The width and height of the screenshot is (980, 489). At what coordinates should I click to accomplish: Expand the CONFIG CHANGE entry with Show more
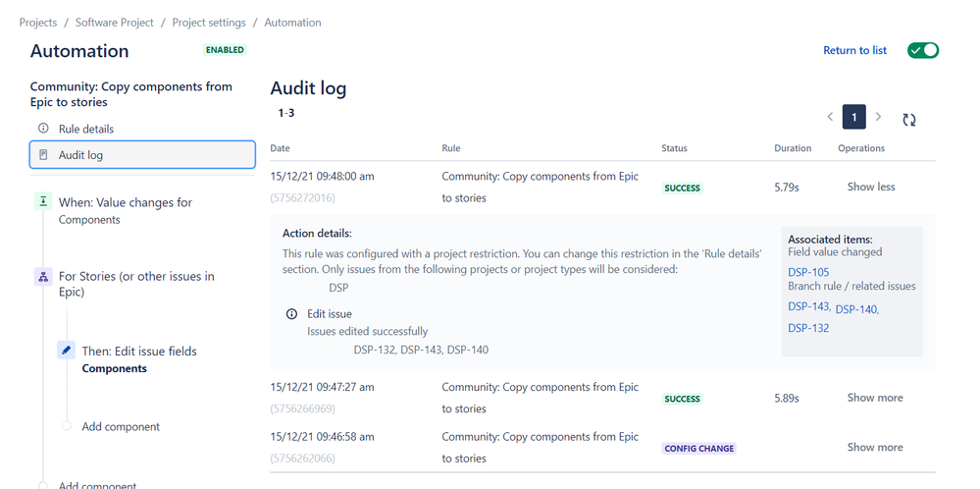(875, 447)
